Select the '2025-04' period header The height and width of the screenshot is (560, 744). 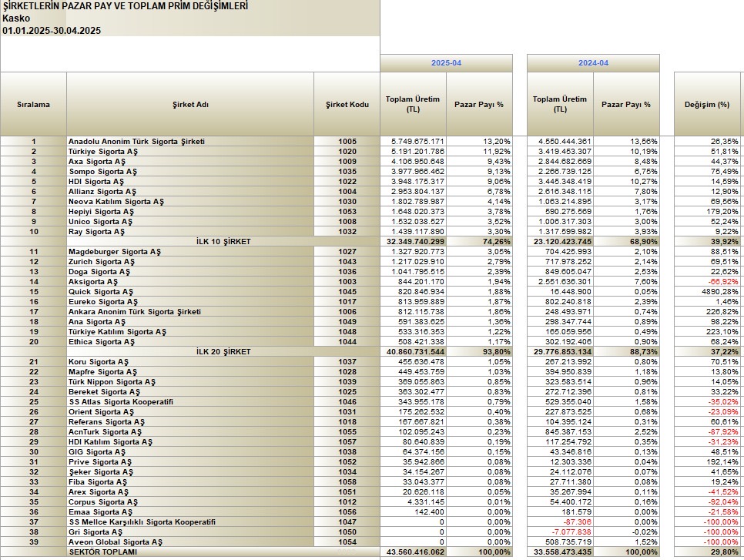(x=446, y=63)
